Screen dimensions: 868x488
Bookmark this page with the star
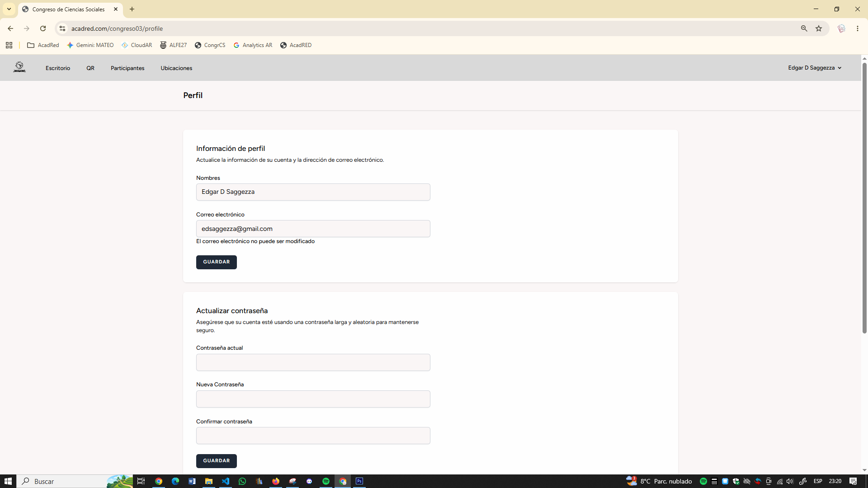tap(819, 28)
